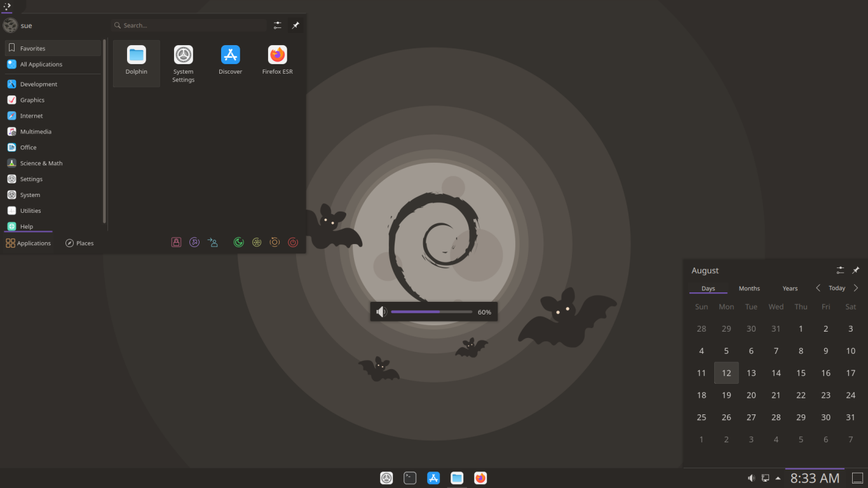The image size is (868, 488).
Task: Open Dolphin file manager from taskbar
Action: pyautogui.click(x=457, y=478)
